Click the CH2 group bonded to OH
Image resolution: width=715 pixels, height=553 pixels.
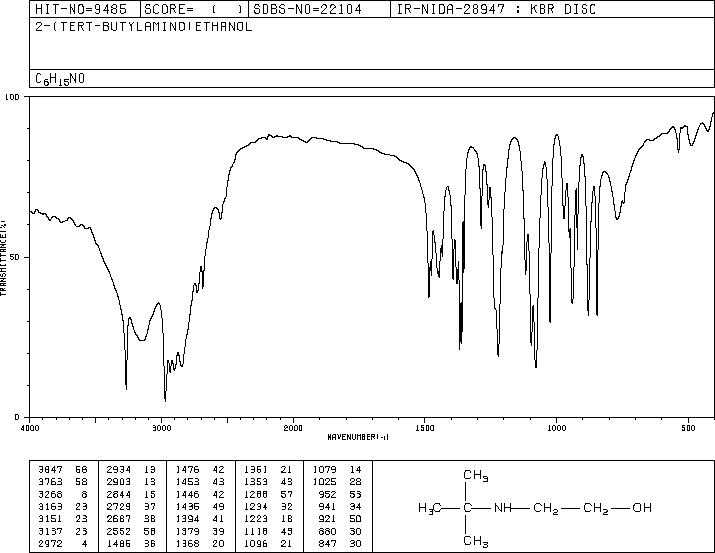(x=596, y=508)
